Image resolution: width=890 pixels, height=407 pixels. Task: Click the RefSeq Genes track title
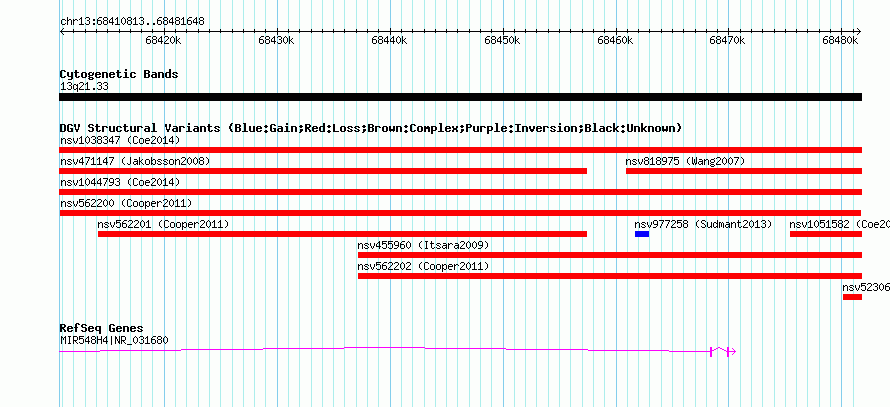[102, 328]
